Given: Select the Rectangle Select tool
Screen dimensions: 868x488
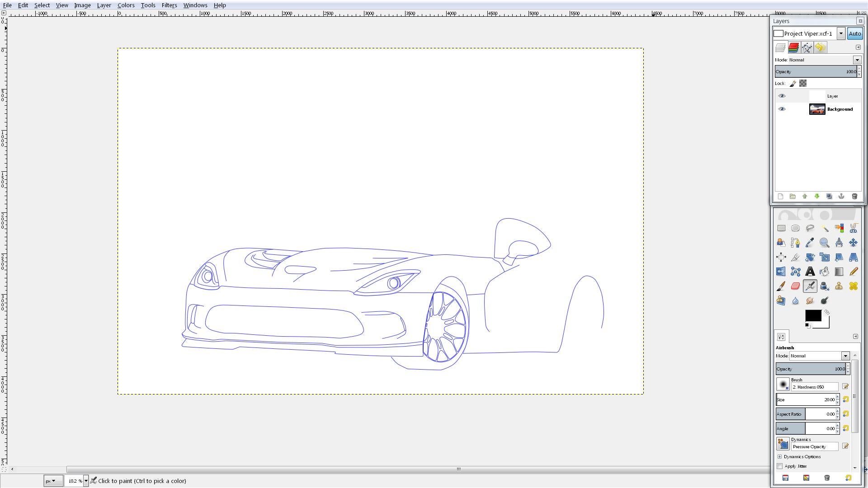Looking at the screenshot, I should (x=781, y=228).
